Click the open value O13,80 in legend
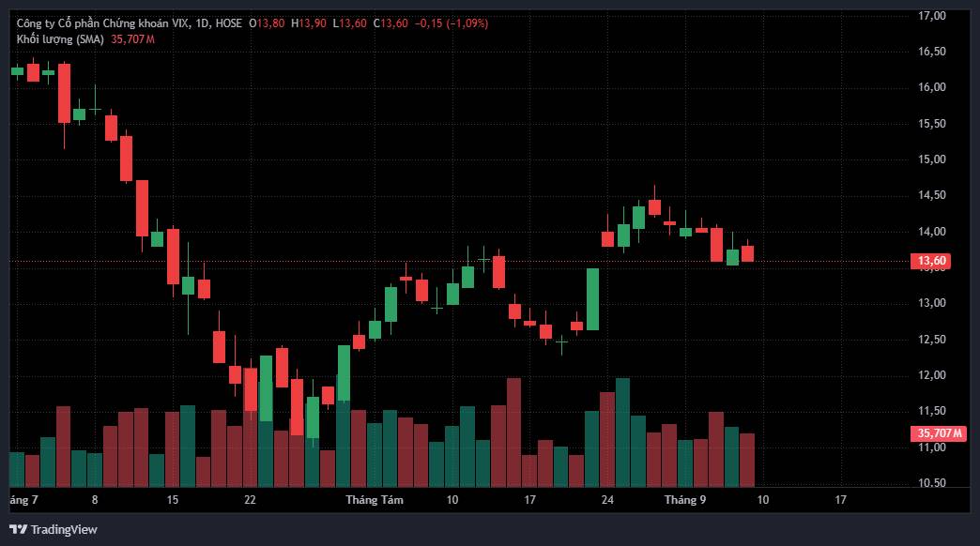The width and height of the screenshot is (980, 546). pos(267,23)
